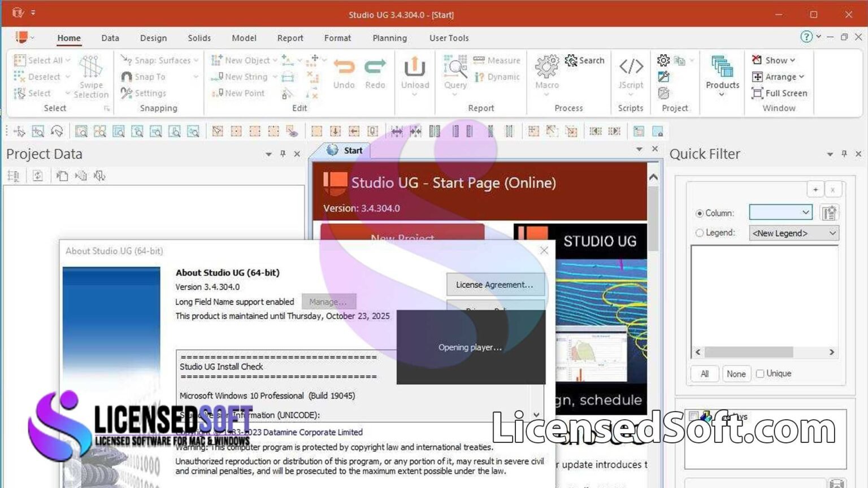Image resolution: width=868 pixels, height=488 pixels.
Task: Click the rotate view toolbar icon
Action: click(57, 132)
